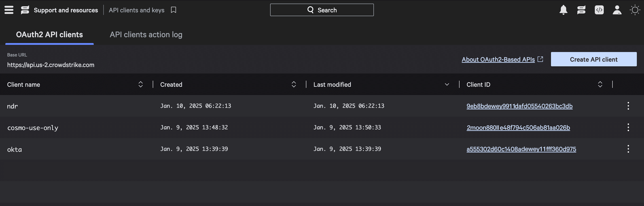The image size is (644, 206).
Task: Toggle light theme with the sun icon
Action: pyautogui.click(x=635, y=10)
